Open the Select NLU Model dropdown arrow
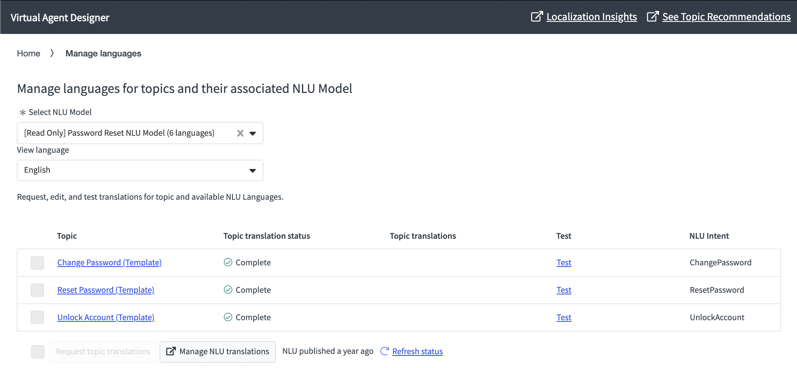Screen dimensions: 797x368 pyautogui.click(x=253, y=134)
